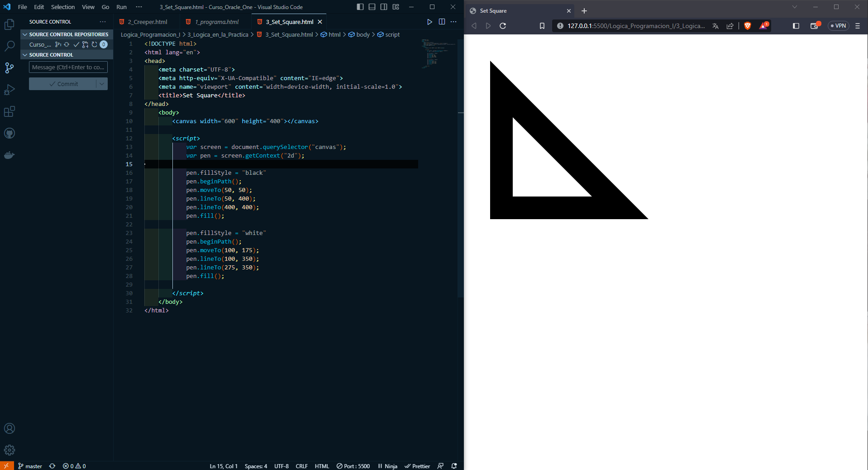Click the browser share icon
Screen dimensions: 868x470
coord(730,26)
